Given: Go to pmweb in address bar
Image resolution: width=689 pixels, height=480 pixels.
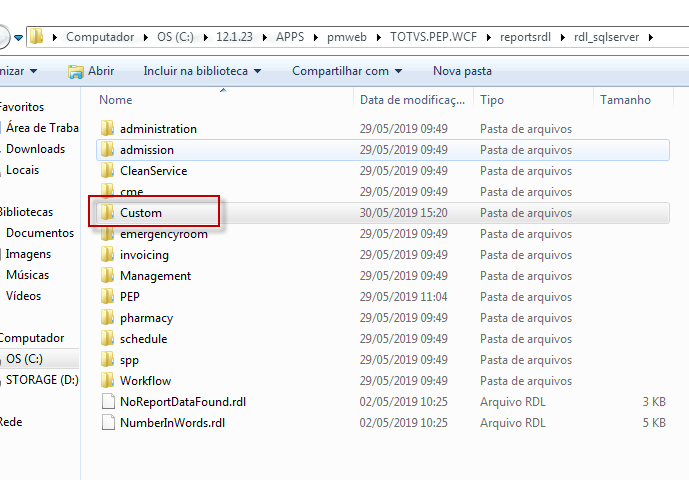Looking at the screenshot, I should (x=347, y=37).
